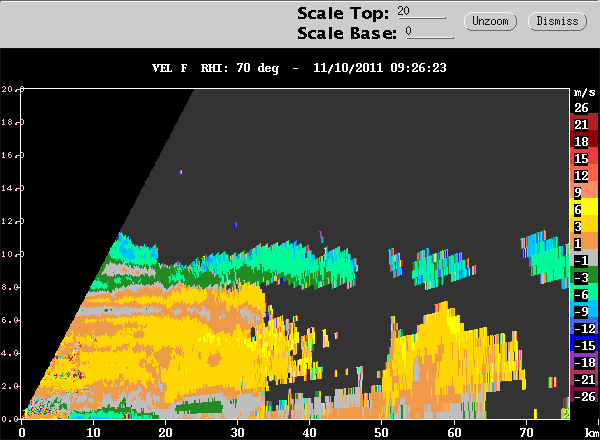Click the -9 m/s legend swatch

(x=581, y=311)
